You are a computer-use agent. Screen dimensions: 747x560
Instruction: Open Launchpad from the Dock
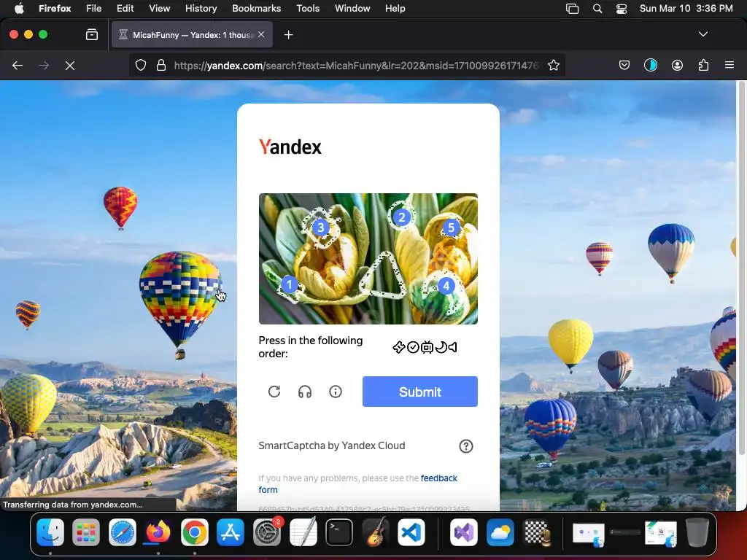pos(86,532)
